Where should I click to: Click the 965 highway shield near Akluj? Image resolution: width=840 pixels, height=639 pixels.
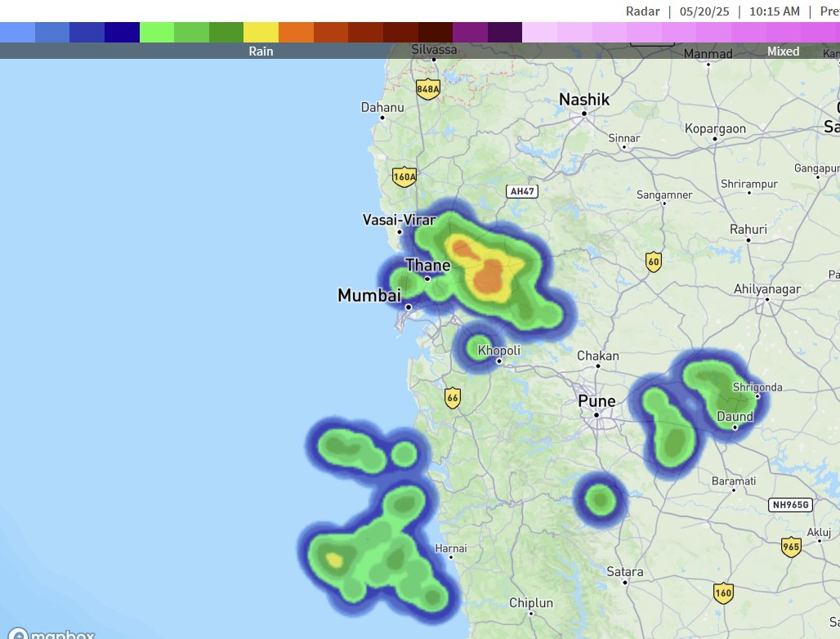click(791, 547)
